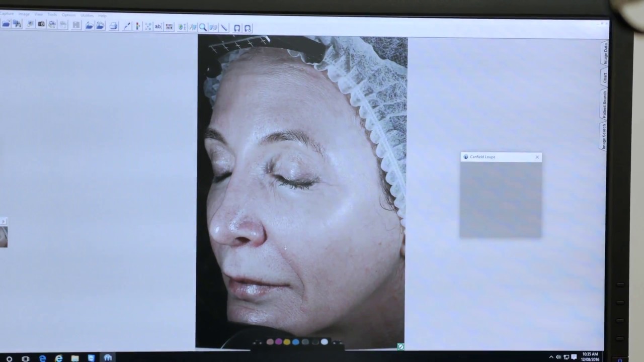Select the blue color swatch under image

coord(296,342)
